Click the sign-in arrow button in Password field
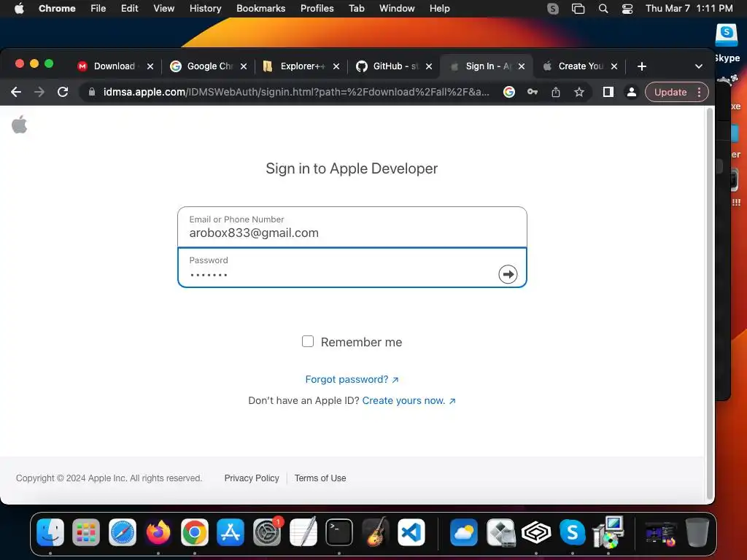Screen dimensions: 747x560 508,274
